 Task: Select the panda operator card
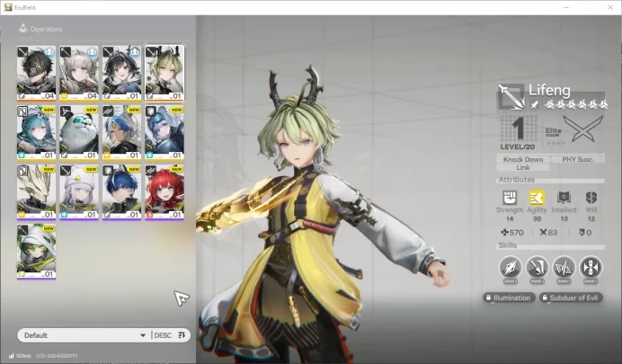point(79,132)
